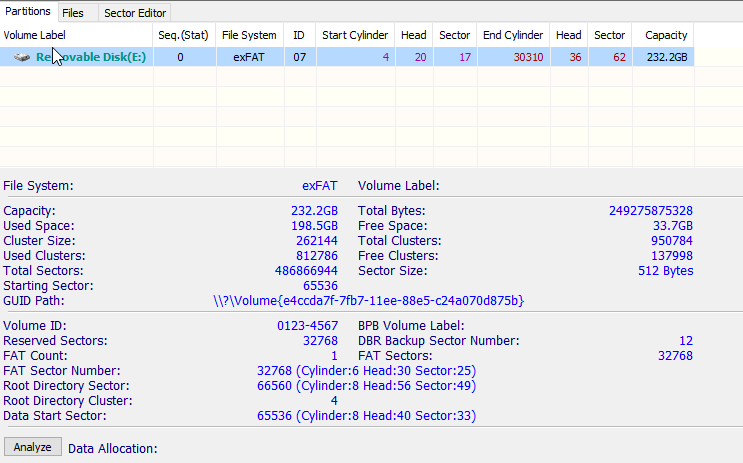Image resolution: width=743 pixels, height=463 pixels.
Task: Click the 232.2GB capacity cell in the row
Action: (665, 57)
